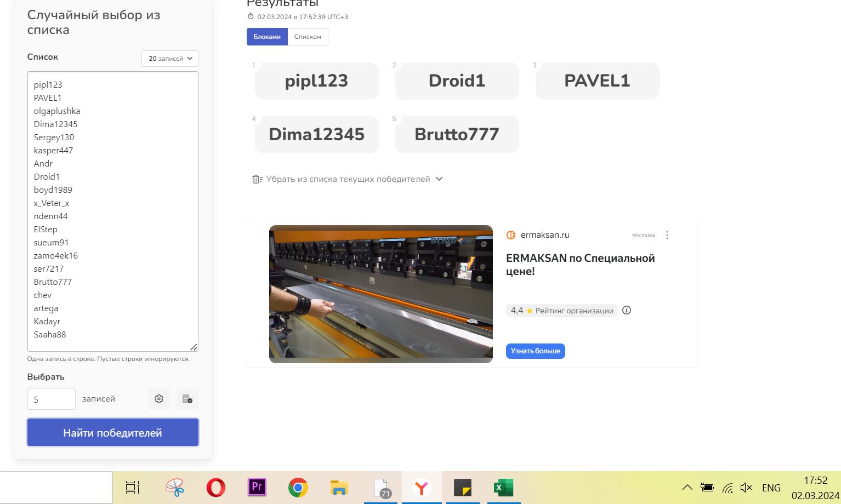Click 'ser7217' in the list box
The image size is (841, 504).
coord(49,269)
